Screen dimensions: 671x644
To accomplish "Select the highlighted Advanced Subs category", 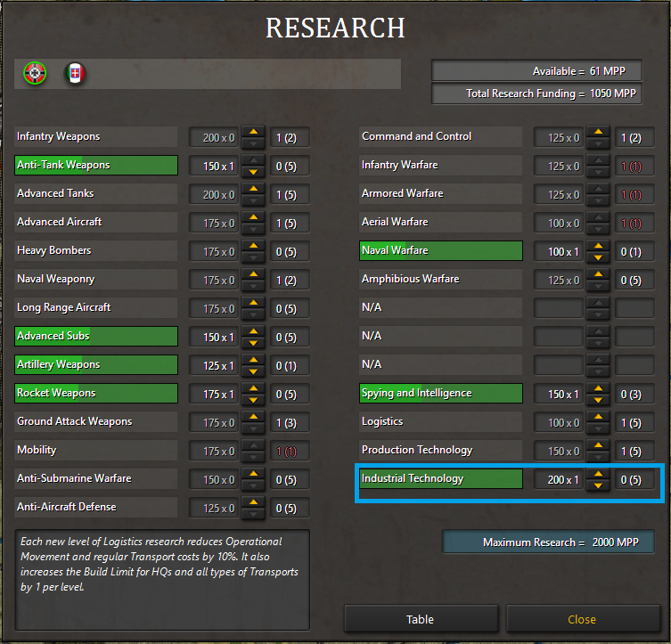I will (96, 336).
